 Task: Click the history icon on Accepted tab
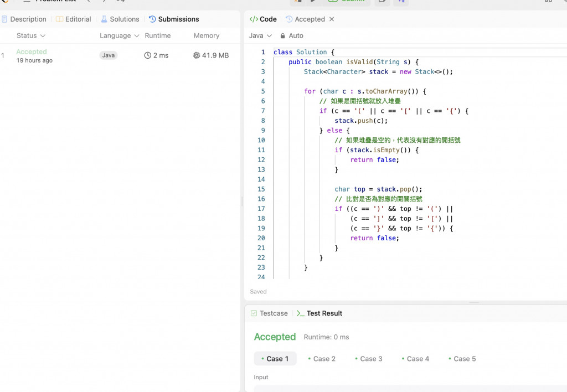coord(289,19)
